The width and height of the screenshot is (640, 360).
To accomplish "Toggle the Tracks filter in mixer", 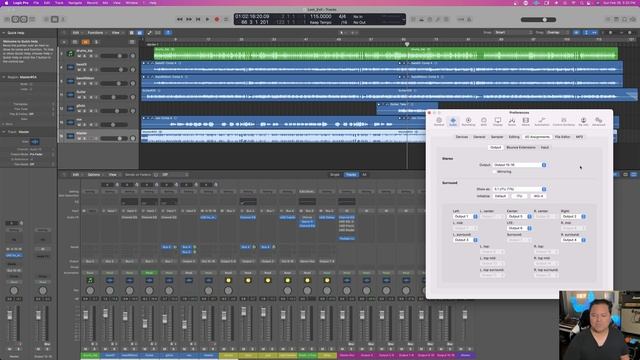I will pos(351,175).
